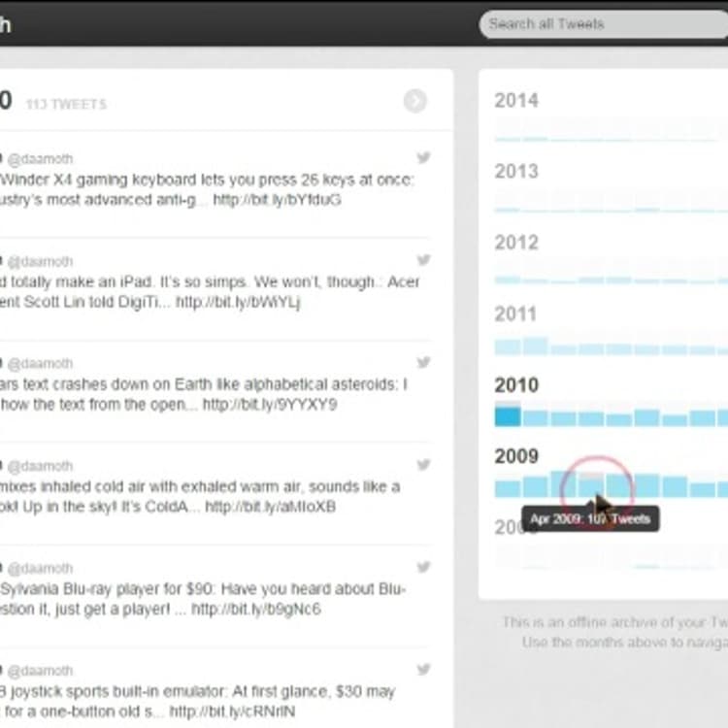Open @daamoth handle on alphabetical asteroids tweet

click(41, 364)
